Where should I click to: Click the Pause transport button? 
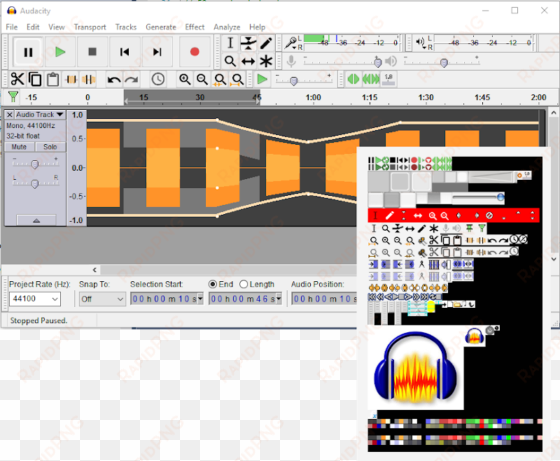point(28,52)
